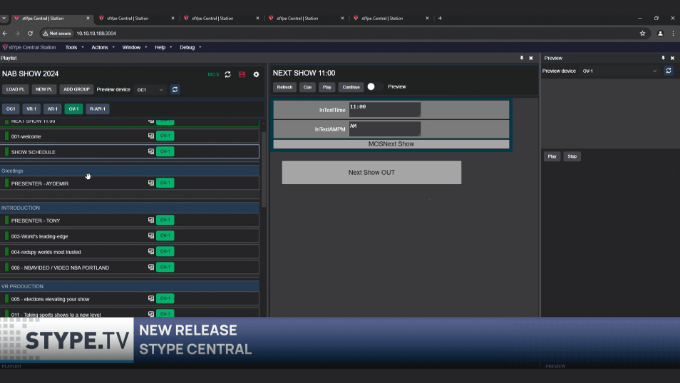680x383 pixels.
Task: Refresh playlist preview device list
Action: (x=175, y=89)
